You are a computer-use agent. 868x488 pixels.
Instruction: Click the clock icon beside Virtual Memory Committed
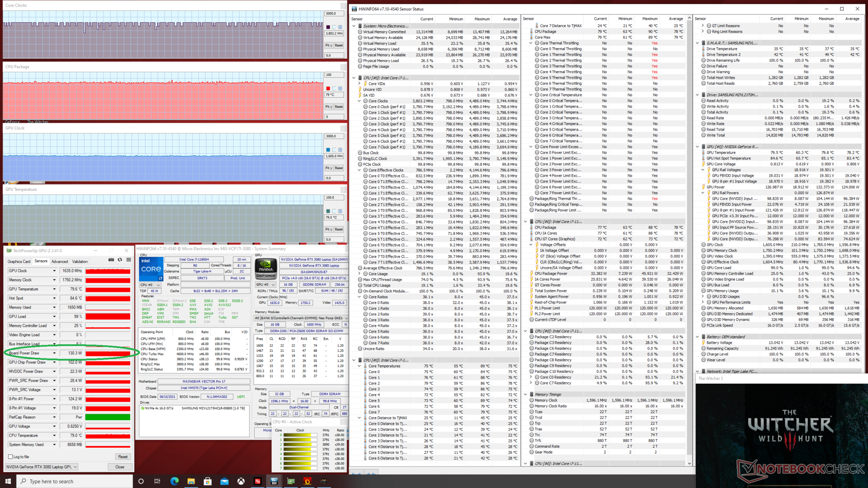click(360, 32)
